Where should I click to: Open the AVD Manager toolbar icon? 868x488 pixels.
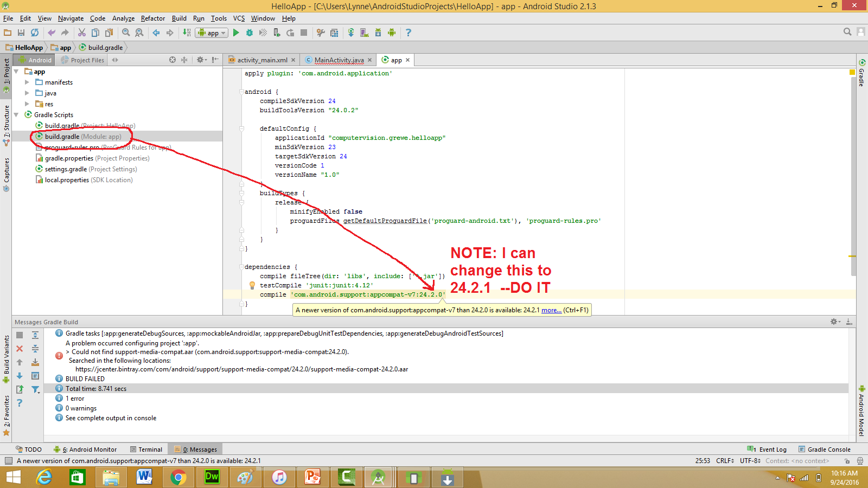[x=364, y=33]
